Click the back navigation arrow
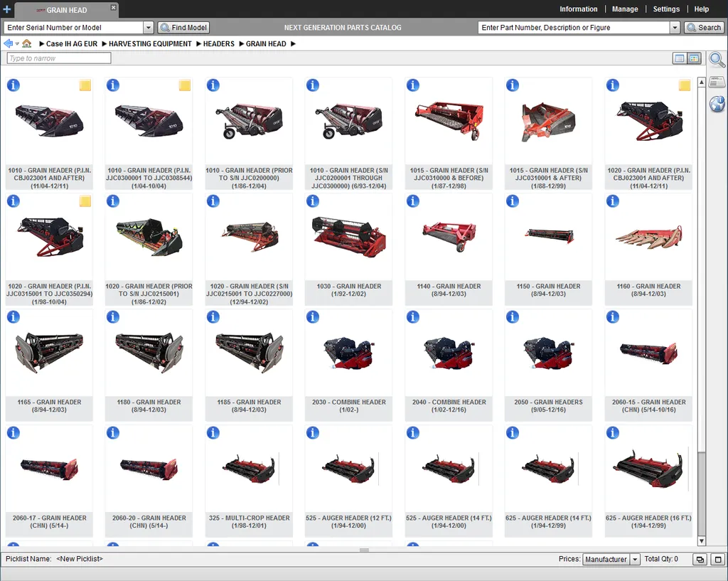The width and height of the screenshot is (728, 581). [x=9, y=43]
